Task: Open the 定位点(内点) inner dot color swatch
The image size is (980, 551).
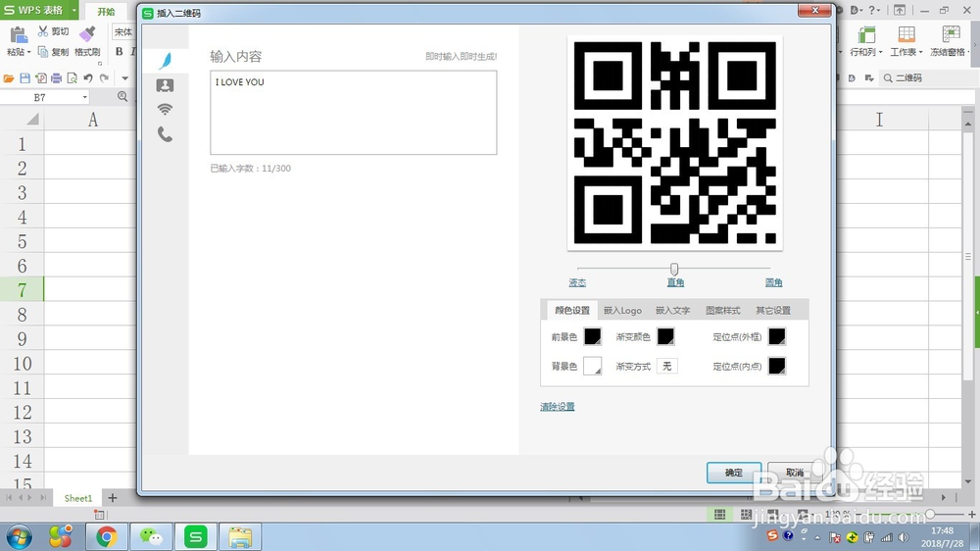Action: [x=777, y=366]
